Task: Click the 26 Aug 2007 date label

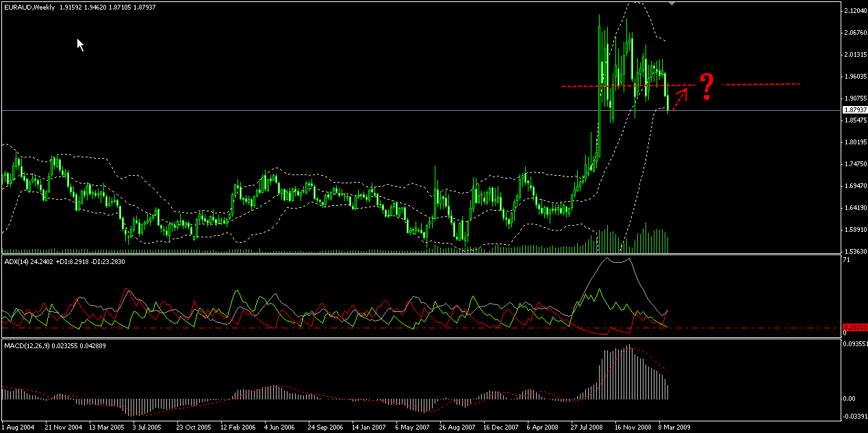Action: [x=457, y=427]
